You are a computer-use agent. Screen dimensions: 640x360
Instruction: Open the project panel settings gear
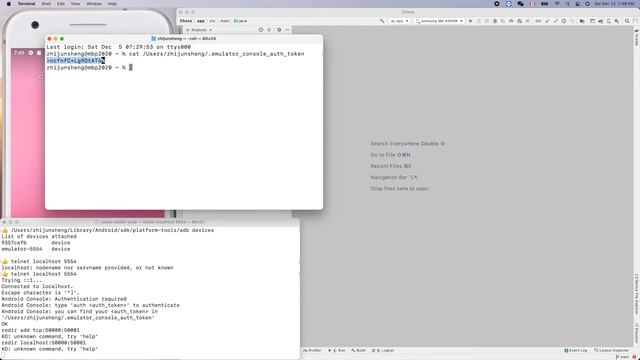click(x=279, y=30)
